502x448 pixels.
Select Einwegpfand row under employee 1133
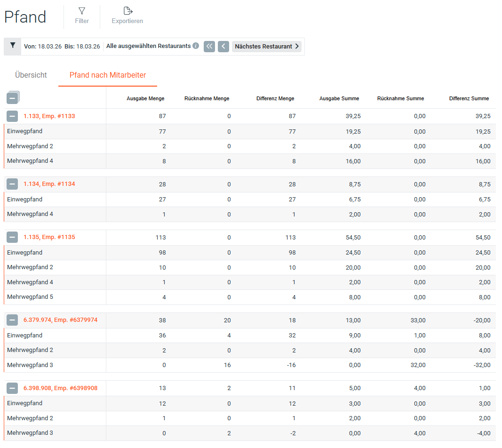click(x=250, y=131)
